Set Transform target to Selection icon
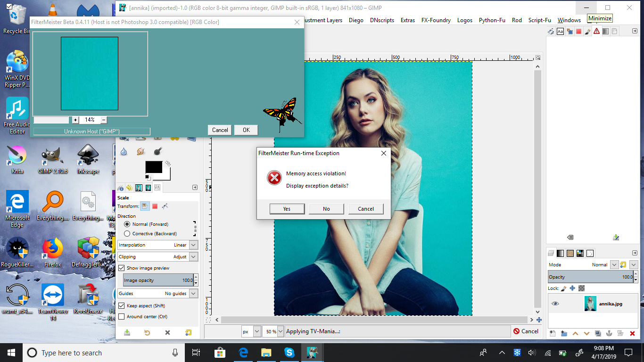Viewport: 644px width, 362px height. [155, 206]
